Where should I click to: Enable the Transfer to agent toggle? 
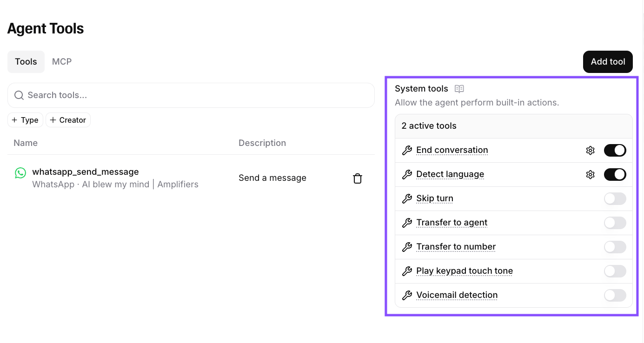615,223
